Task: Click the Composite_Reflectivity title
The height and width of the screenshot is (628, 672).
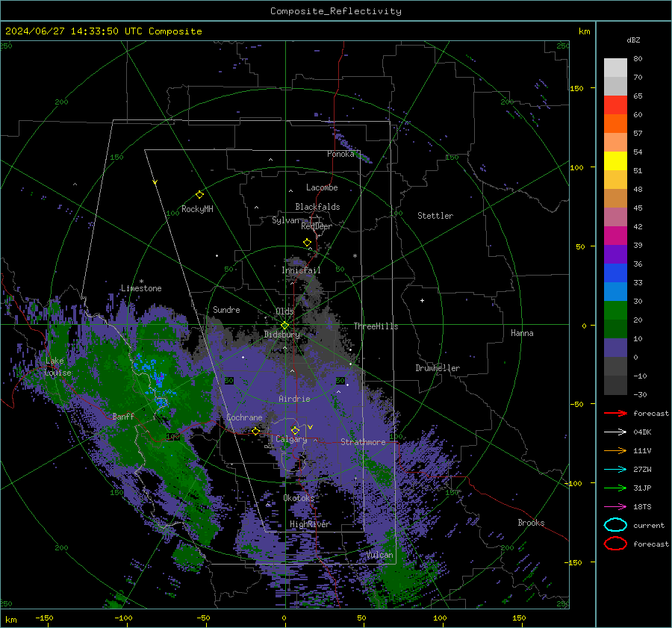Action: coord(335,11)
